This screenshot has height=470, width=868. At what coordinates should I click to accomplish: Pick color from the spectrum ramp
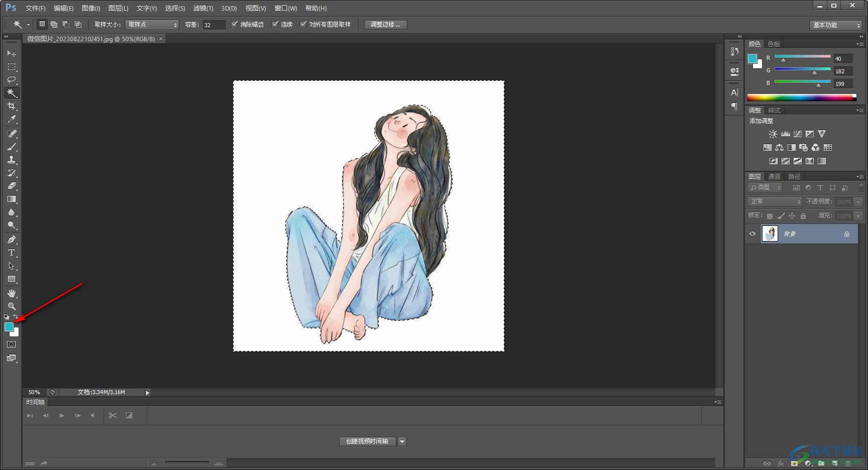(801, 97)
